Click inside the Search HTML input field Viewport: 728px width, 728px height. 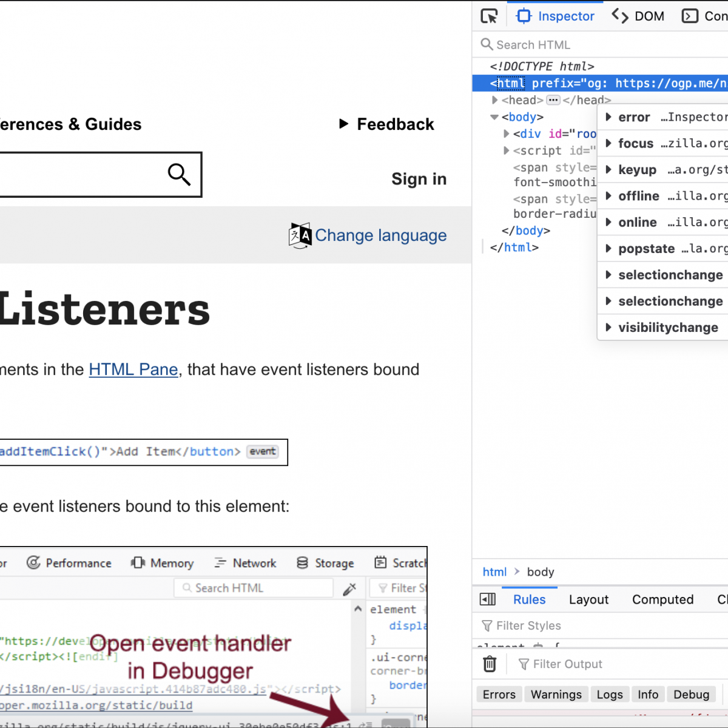pos(546,44)
